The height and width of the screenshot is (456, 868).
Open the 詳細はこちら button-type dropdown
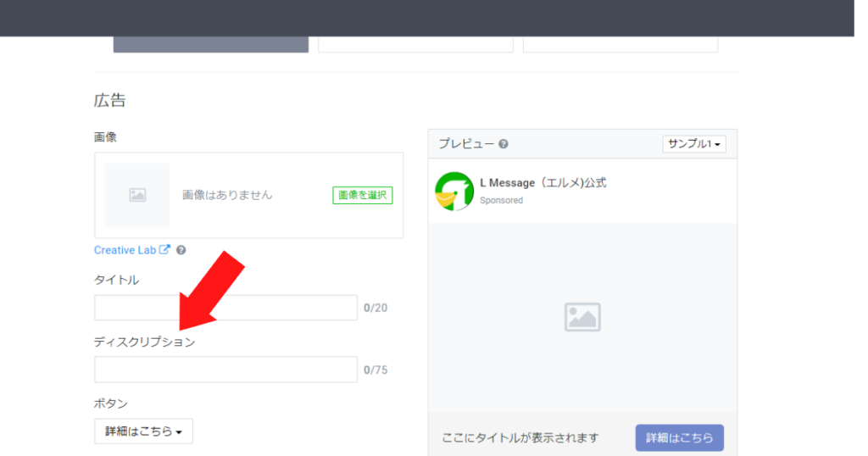coord(144,431)
